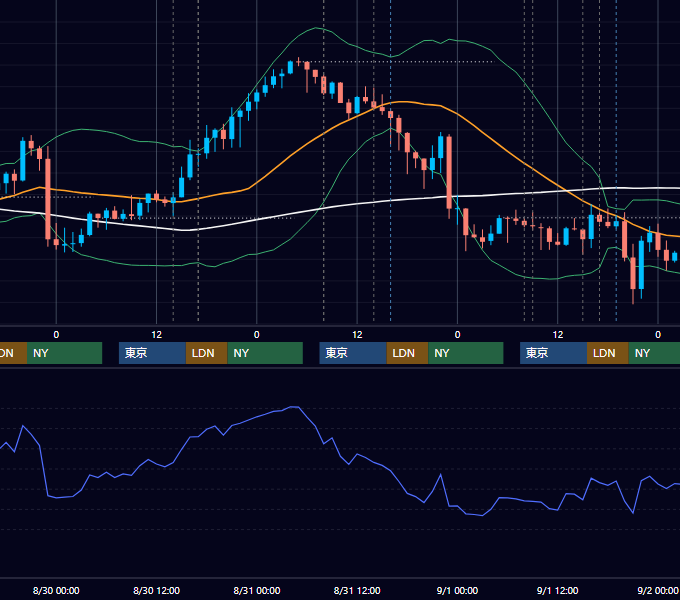Viewport: 680px width, 600px height.
Task: Click the 9/1 12:00 date label
Action: click(557, 590)
